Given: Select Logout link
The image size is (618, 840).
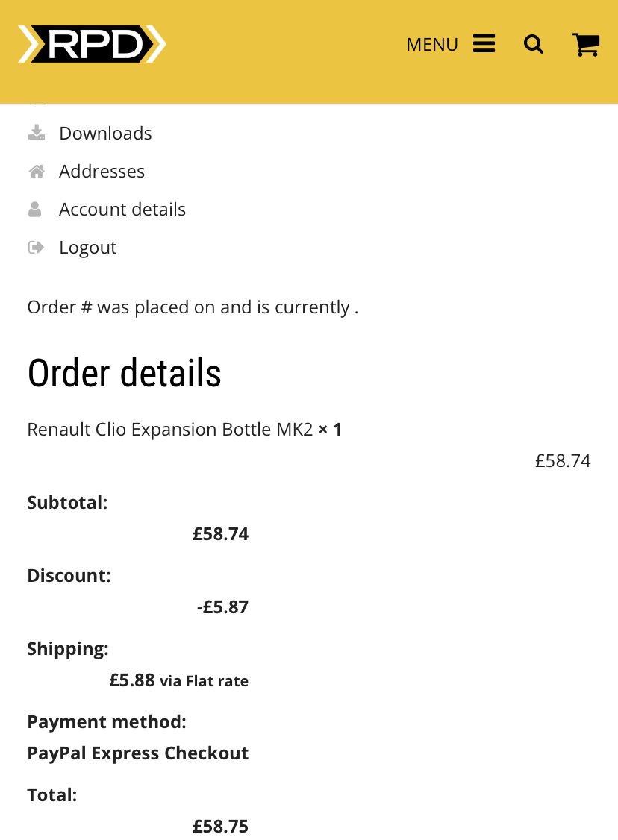Looking at the screenshot, I should click(x=88, y=248).
